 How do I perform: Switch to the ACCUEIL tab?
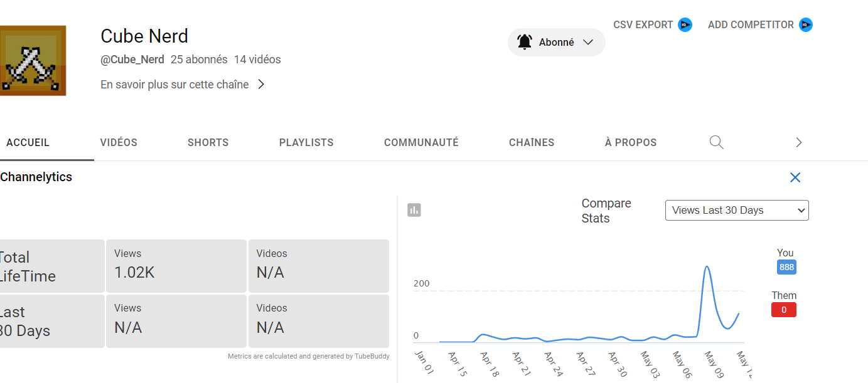click(x=28, y=142)
